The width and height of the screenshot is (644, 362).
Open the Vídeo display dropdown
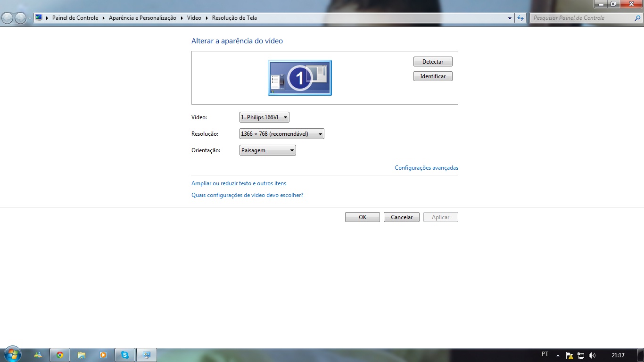(x=264, y=117)
